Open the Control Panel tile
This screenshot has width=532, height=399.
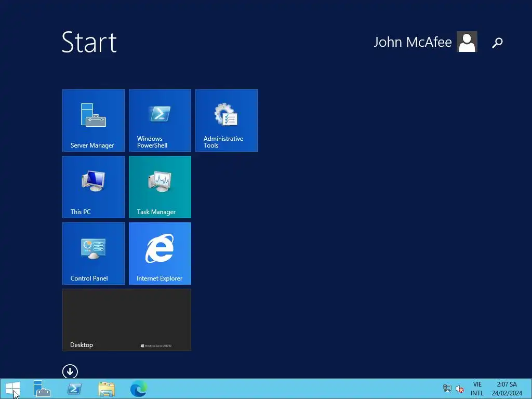[94, 254]
